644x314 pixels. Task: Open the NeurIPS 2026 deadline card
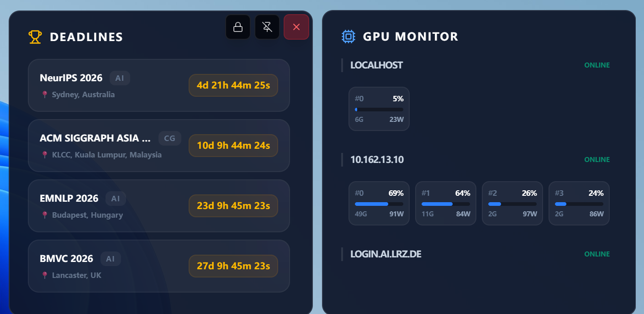click(159, 85)
